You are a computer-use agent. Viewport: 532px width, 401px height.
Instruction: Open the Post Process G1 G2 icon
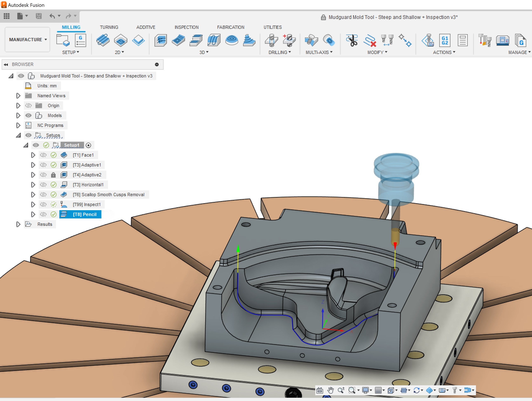(x=445, y=40)
